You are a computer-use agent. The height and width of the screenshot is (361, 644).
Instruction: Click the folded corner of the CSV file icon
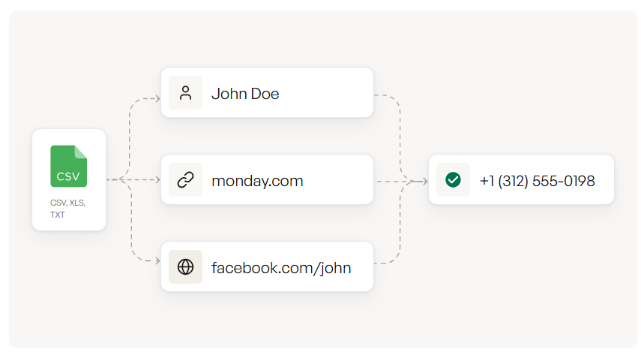[x=81, y=151]
